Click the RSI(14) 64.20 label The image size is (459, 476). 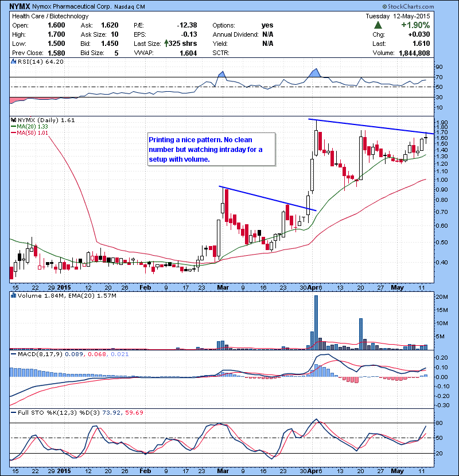pyautogui.click(x=41, y=61)
